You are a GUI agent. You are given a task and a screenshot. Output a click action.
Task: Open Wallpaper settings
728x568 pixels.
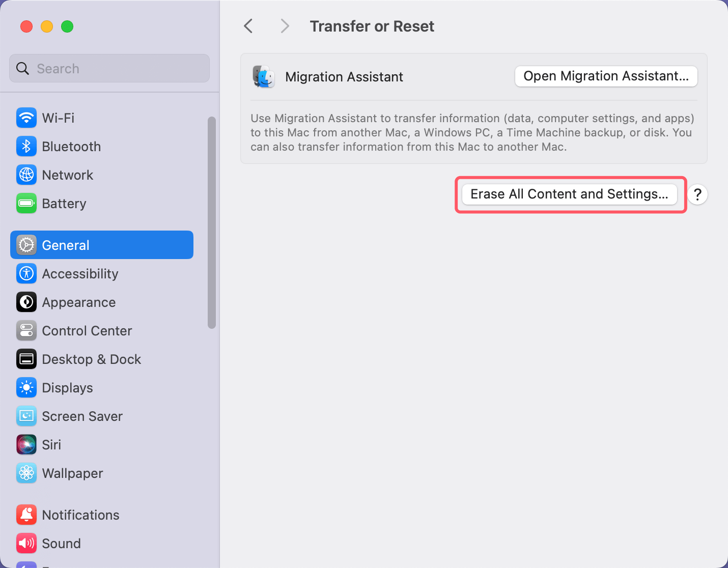pyautogui.click(x=72, y=473)
